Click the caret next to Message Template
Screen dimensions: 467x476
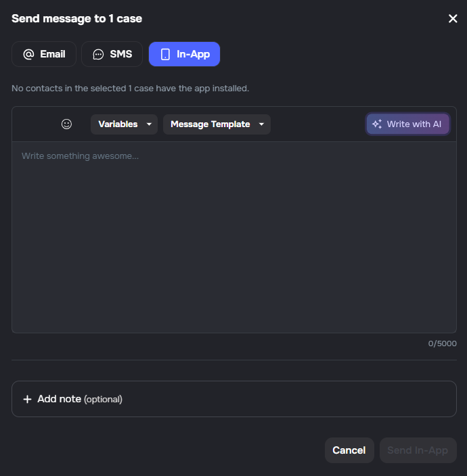tap(261, 124)
